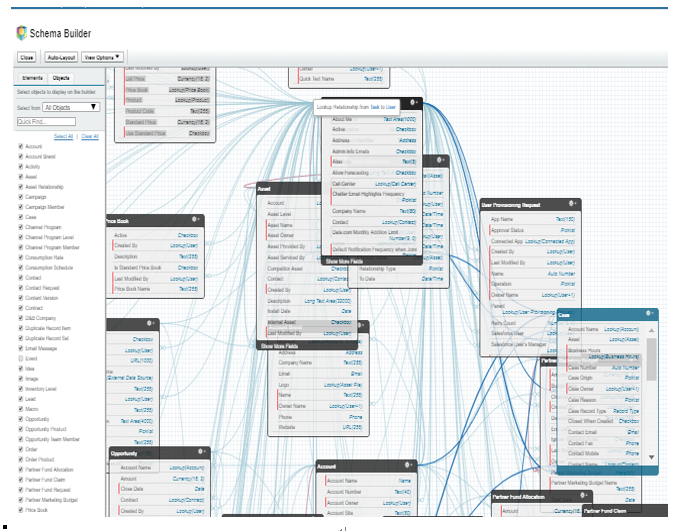Click the Schema Builder shield logo
Screen dimensions: 690x531
[21, 33]
